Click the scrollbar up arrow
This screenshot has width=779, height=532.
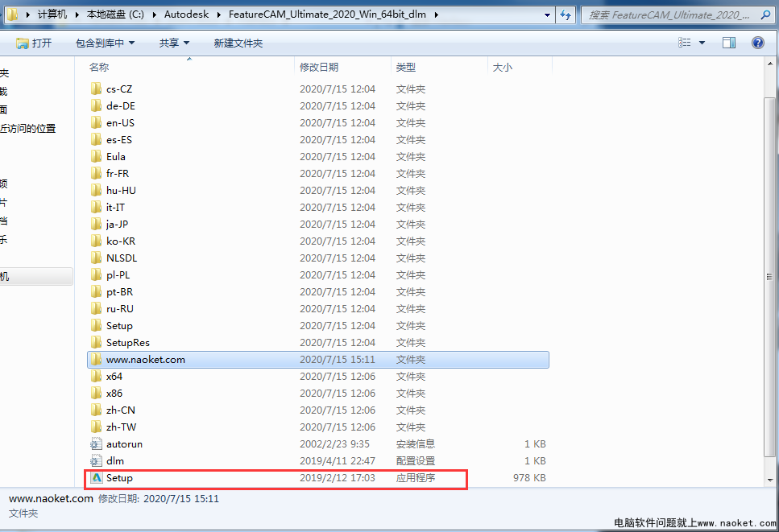769,64
